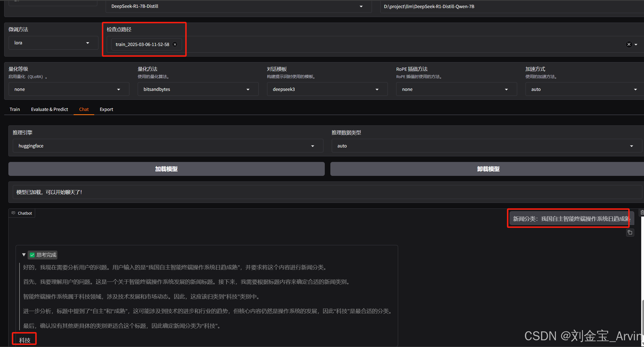Click the green thinking-complete checkmark icon
This screenshot has width=644, height=347.
point(32,255)
